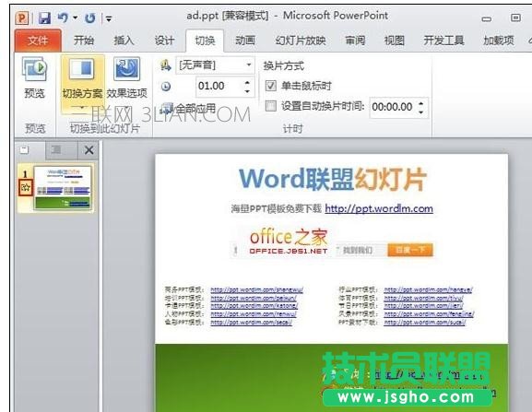
Task: Enable 设置自动换片时间 checkbox
Action: (x=271, y=106)
